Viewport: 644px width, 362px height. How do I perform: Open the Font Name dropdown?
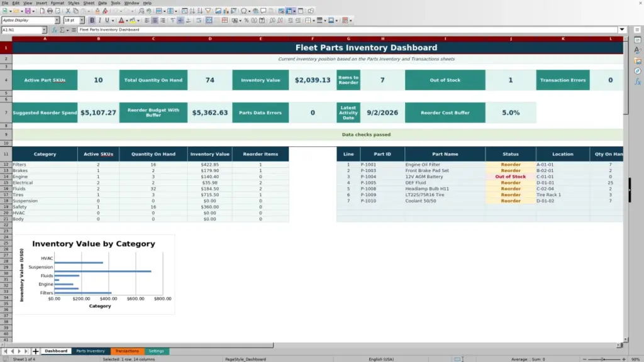[x=57, y=20]
